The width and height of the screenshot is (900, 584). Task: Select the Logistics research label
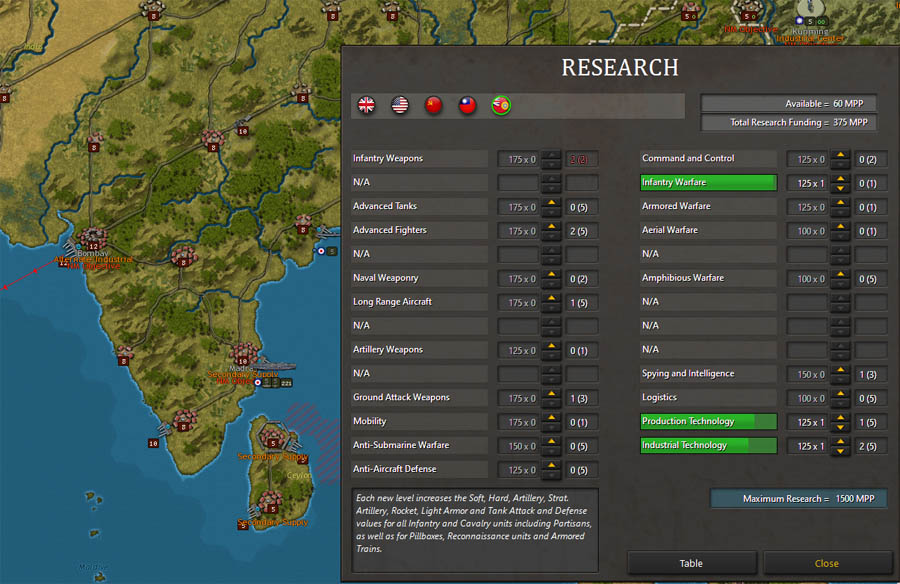(x=708, y=397)
